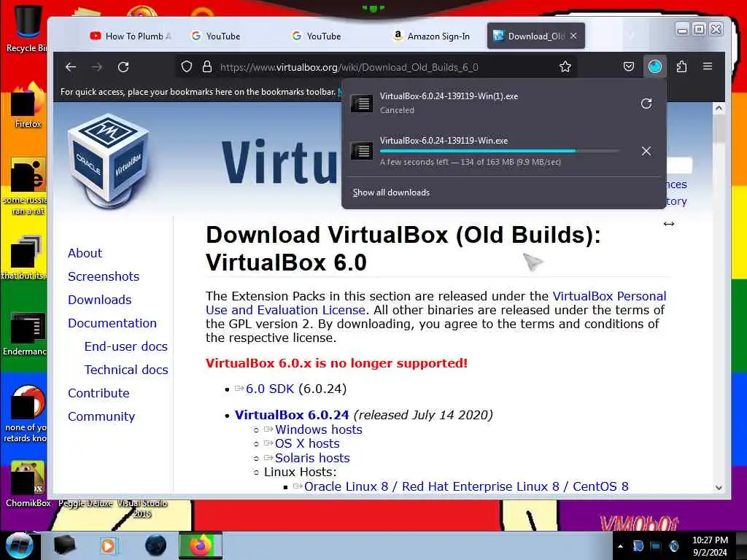
Task: Open the canceled Win(1).exe file icon
Action: coord(362,104)
